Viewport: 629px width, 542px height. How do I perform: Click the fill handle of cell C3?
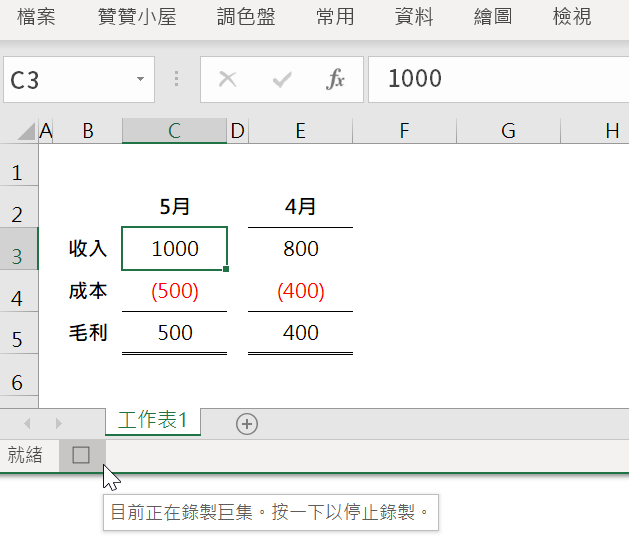coord(226,269)
